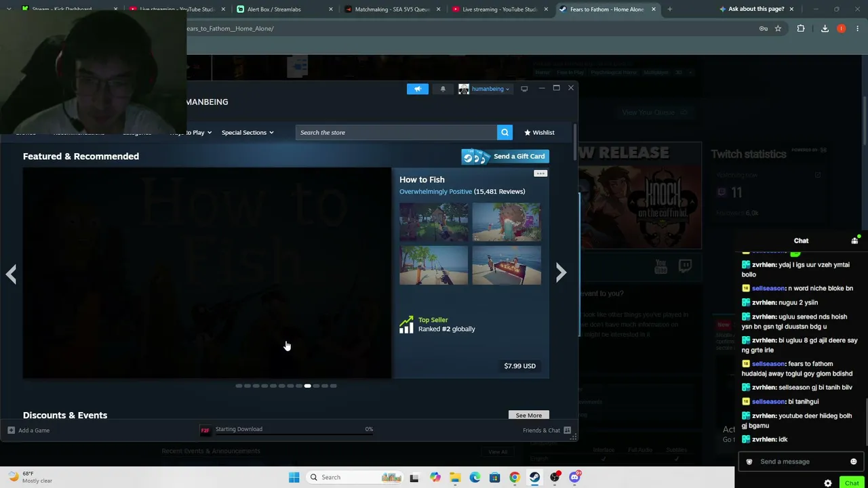The image size is (868, 488).
Task: Expand the humanbeing account dropdown
Action: point(484,89)
